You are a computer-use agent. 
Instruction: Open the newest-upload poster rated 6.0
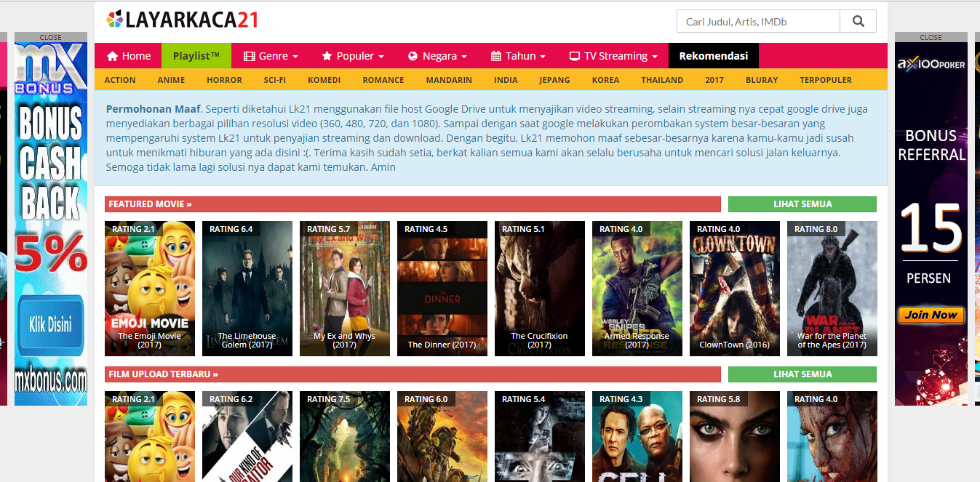click(x=442, y=436)
